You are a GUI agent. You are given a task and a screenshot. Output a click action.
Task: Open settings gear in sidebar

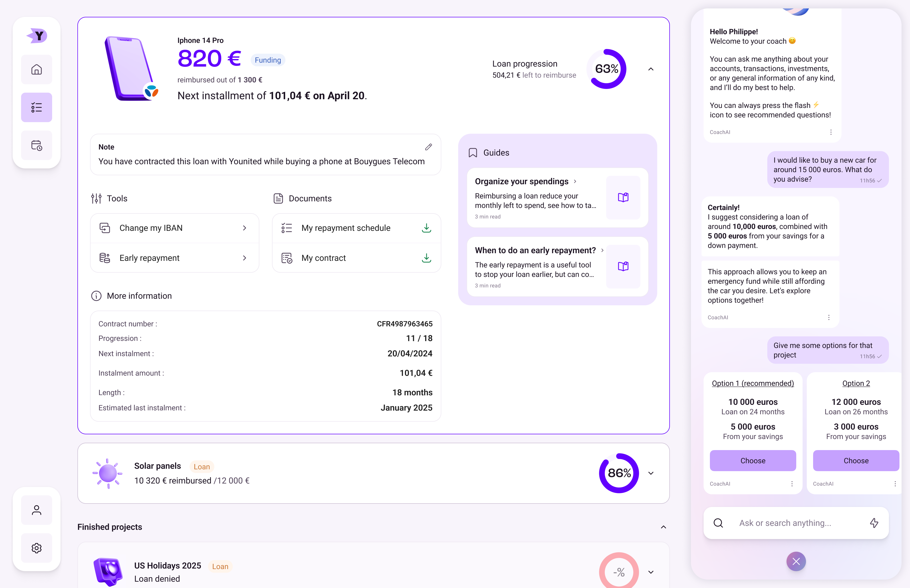click(x=37, y=548)
